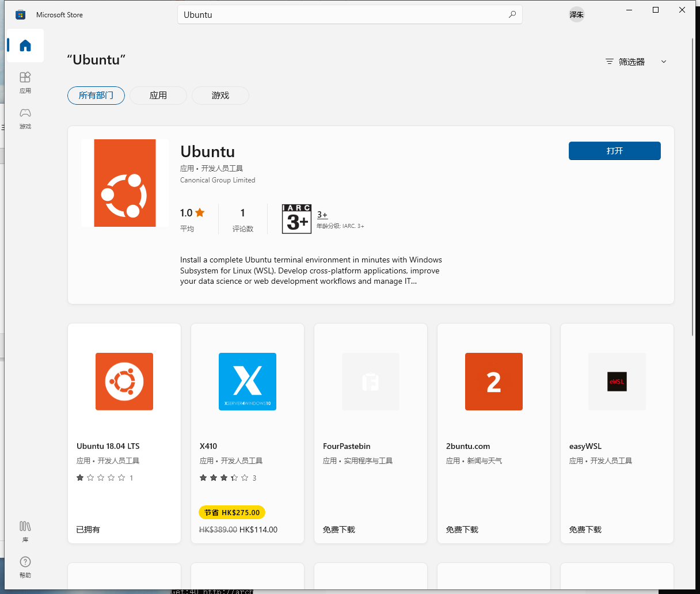Image resolution: width=700 pixels, height=594 pixels.
Task: Click 应用 • 实用程序与工具 category on FourPastebin
Action: [x=358, y=460]
